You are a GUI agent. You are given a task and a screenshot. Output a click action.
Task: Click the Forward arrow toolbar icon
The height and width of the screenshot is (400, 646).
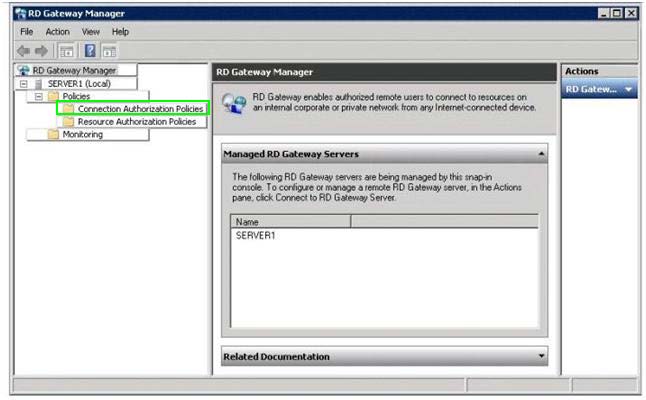coord(41,51)
